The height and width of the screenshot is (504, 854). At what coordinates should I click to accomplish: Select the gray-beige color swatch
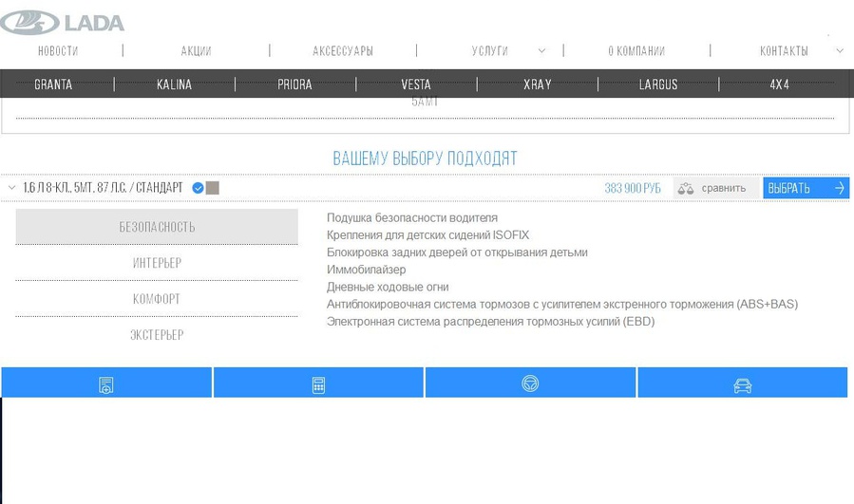coord(213,188)
